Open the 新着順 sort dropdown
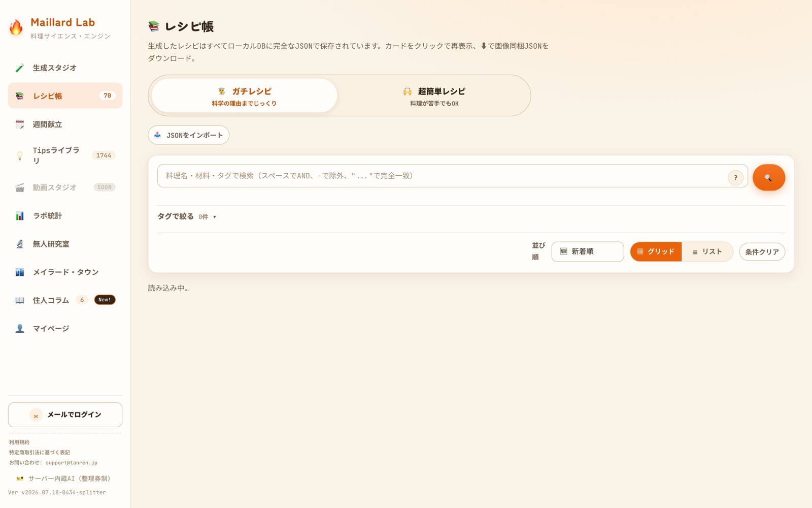The width and height of the screenshot is (812, 508). (588, 251)
